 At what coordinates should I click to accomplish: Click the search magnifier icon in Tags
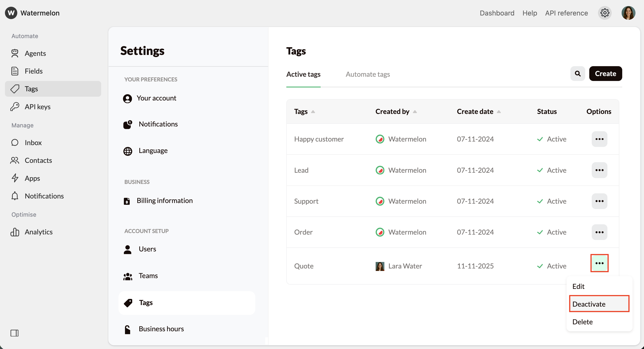[577, 73]
